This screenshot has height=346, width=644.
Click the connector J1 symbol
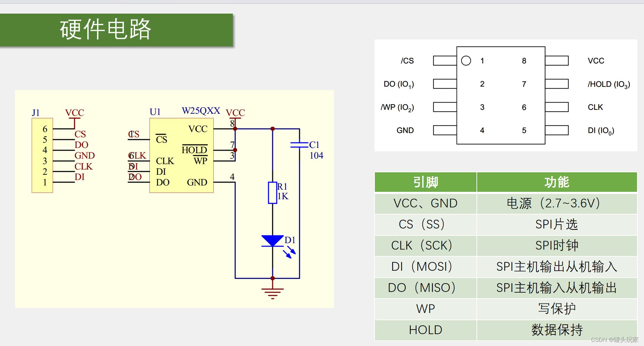(42, 155)
